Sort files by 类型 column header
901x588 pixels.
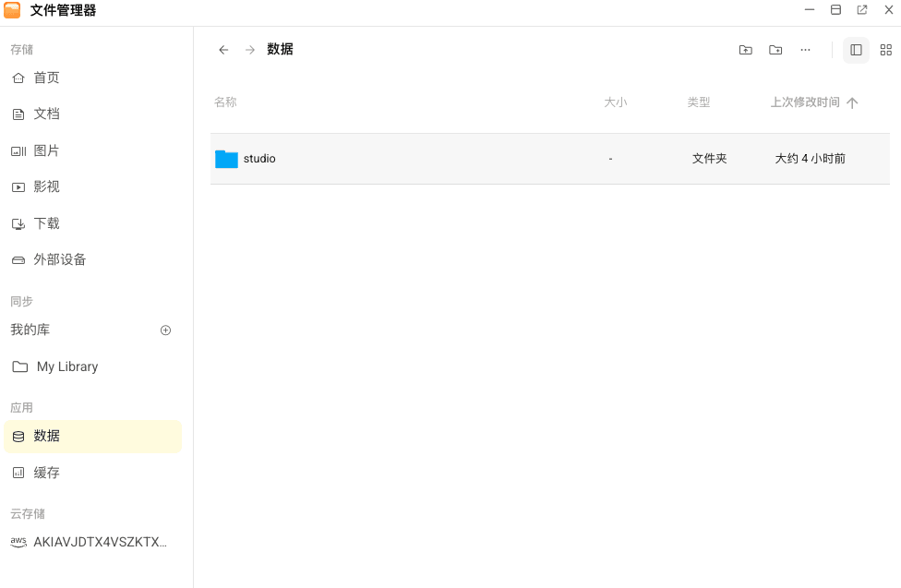(699, 102)
